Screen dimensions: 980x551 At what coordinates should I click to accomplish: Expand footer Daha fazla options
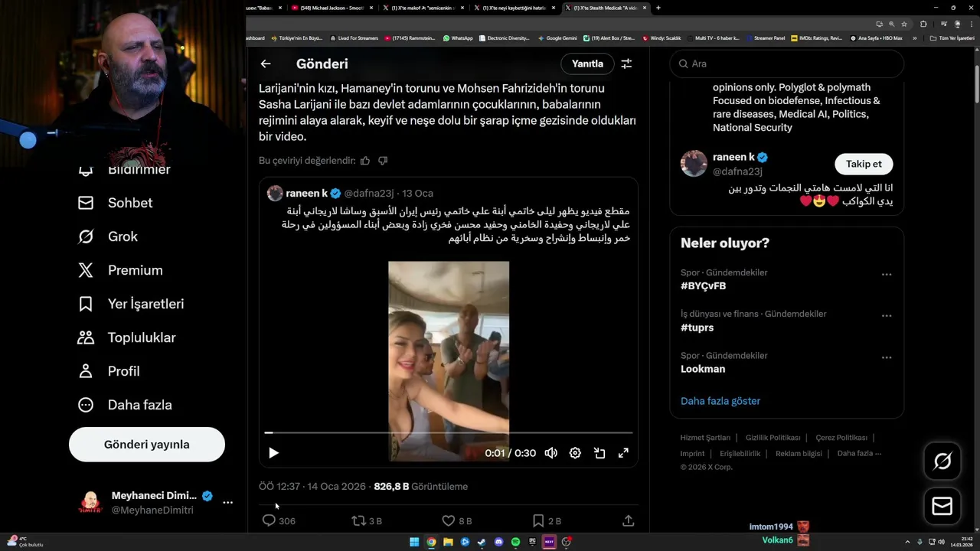[859, 454]
